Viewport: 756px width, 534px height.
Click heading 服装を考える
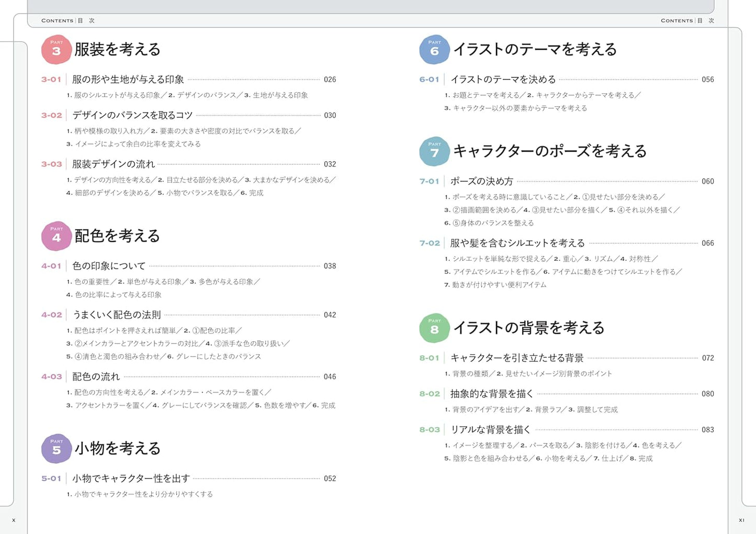pyautogui.click(x=117, y=49)
